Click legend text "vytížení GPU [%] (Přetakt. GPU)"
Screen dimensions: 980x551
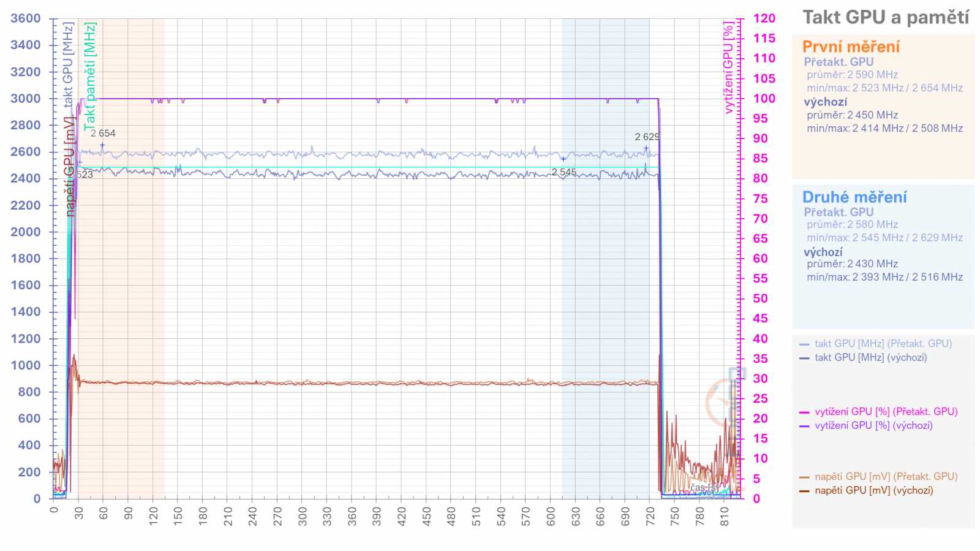coord(886,412)
